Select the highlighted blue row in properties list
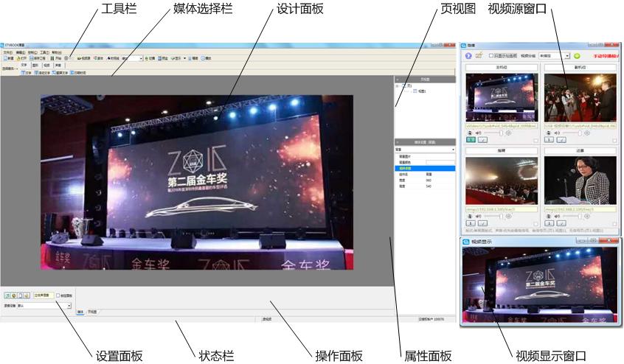 click(x=425, y=169)
